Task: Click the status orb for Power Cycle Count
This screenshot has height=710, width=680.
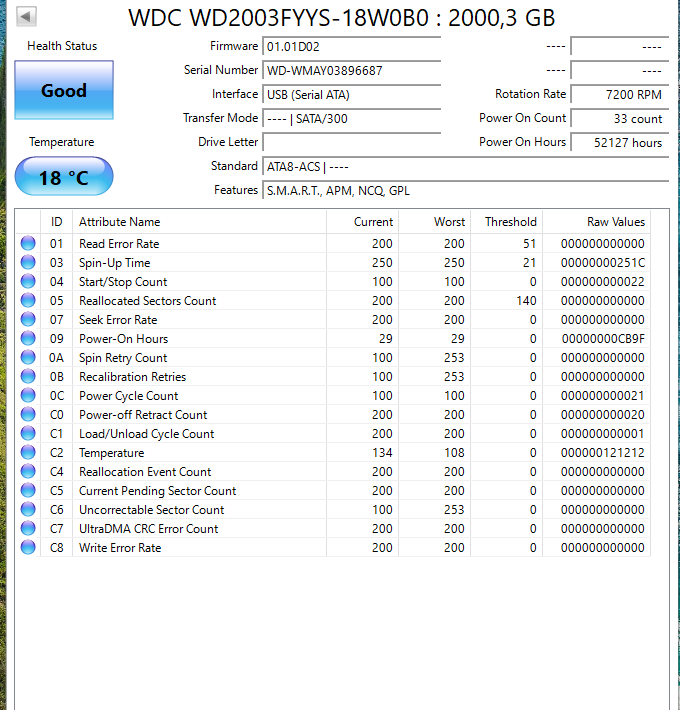Action: coord(28,395)
